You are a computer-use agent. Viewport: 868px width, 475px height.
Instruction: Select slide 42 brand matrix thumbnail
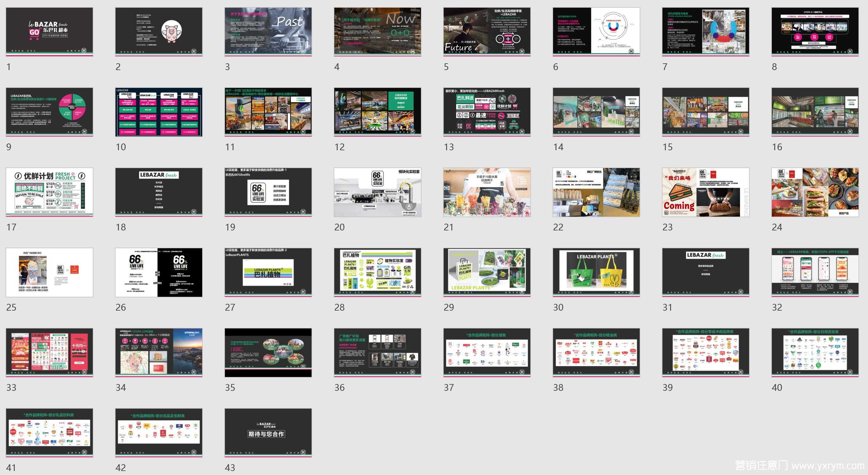[159, 433]
